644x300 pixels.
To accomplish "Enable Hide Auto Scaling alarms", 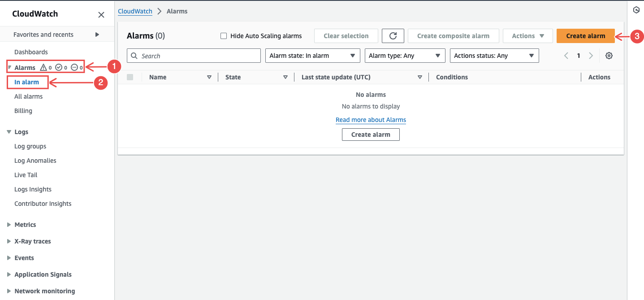I will pyautogui.click(x=223, y=35).
